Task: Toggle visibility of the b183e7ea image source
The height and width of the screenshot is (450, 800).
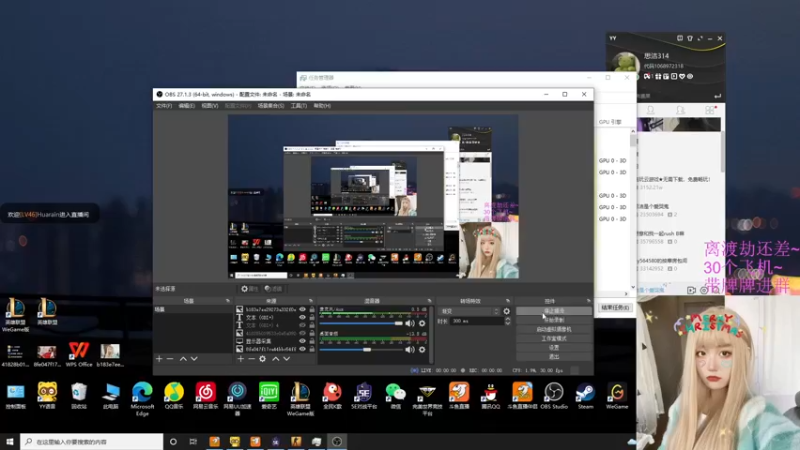Action: (303, 309)
